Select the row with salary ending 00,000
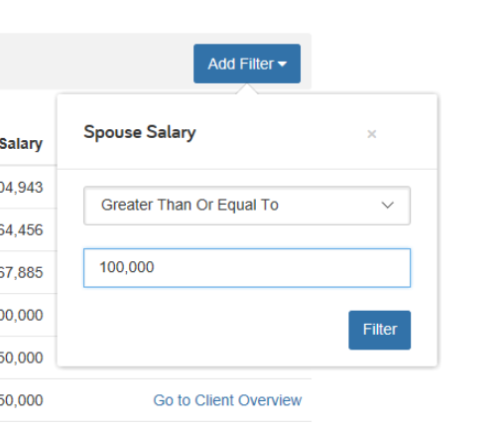504x431 pixels. click(x=22, y=315)
